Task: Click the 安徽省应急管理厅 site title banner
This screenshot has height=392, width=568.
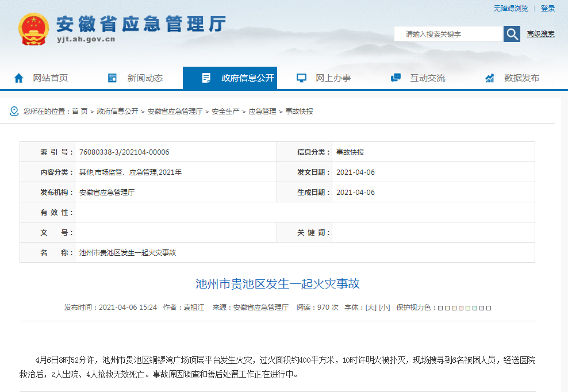Action: tap(141, 24)
